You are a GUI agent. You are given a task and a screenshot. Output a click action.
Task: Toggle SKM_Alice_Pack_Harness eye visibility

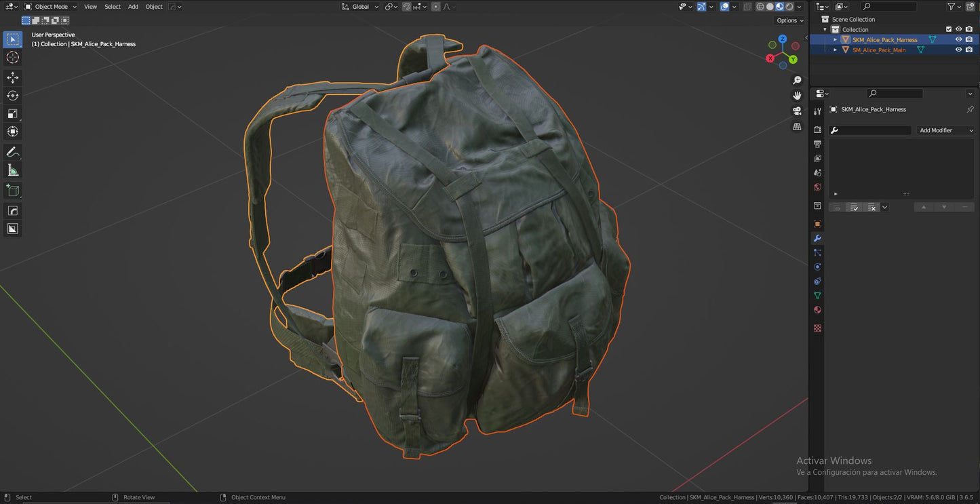pos(958,39)
